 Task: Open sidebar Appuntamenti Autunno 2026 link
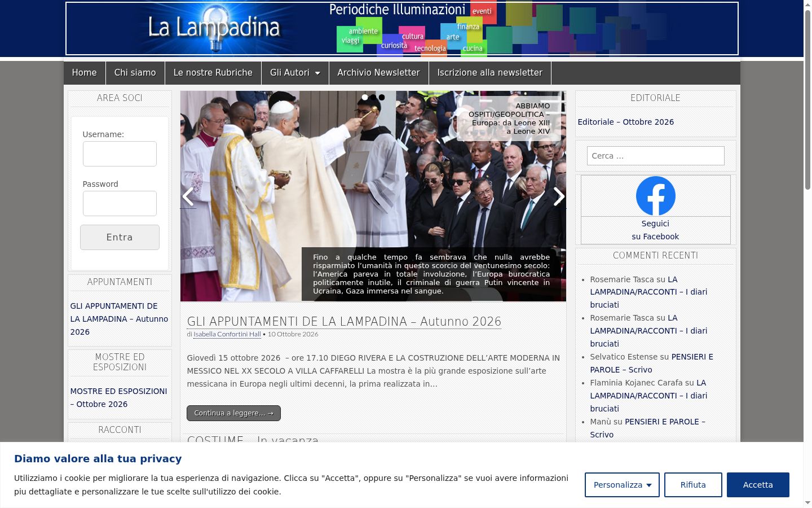(x=119, y=319)
